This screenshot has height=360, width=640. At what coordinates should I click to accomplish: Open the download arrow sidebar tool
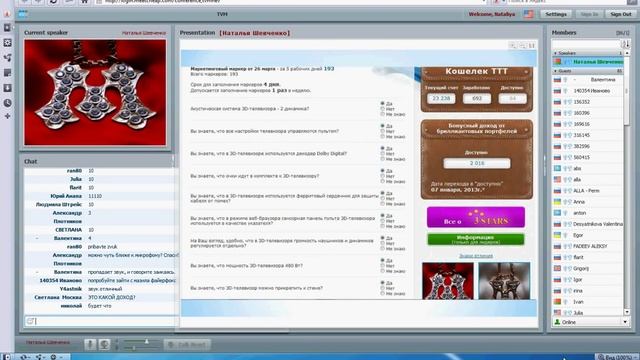pyautogui.click(x=7, y=88)
